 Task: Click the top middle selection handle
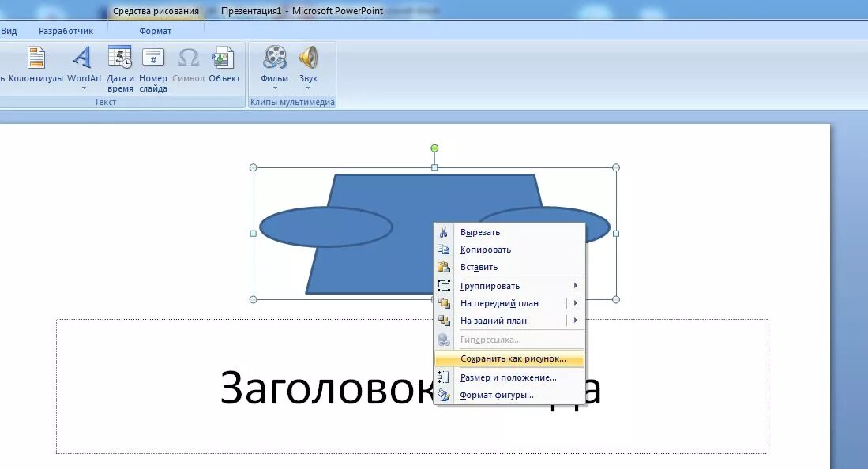(x=434, y=167)
